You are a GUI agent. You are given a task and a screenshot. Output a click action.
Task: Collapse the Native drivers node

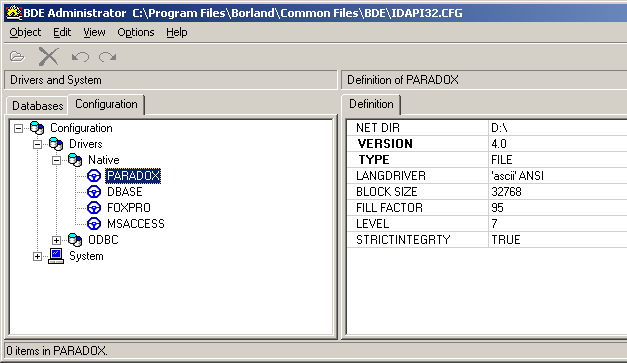click(56, 160)
